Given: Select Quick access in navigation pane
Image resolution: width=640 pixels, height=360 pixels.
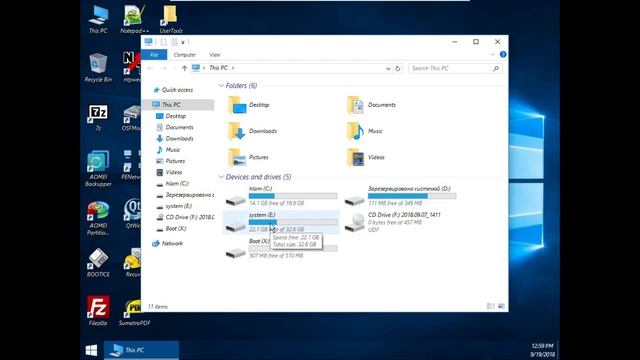Looking at the screenshot, I should click(x=177, y=90).
